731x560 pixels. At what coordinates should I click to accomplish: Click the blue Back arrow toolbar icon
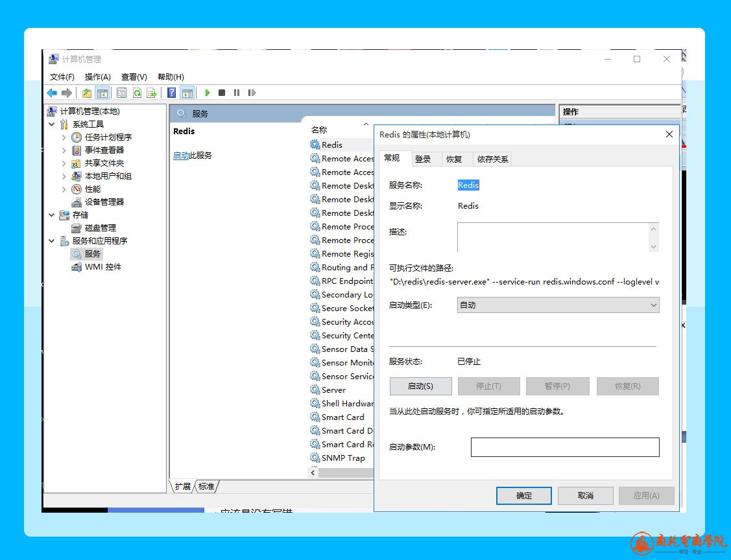pyautogui.click(x=52, y=93)
